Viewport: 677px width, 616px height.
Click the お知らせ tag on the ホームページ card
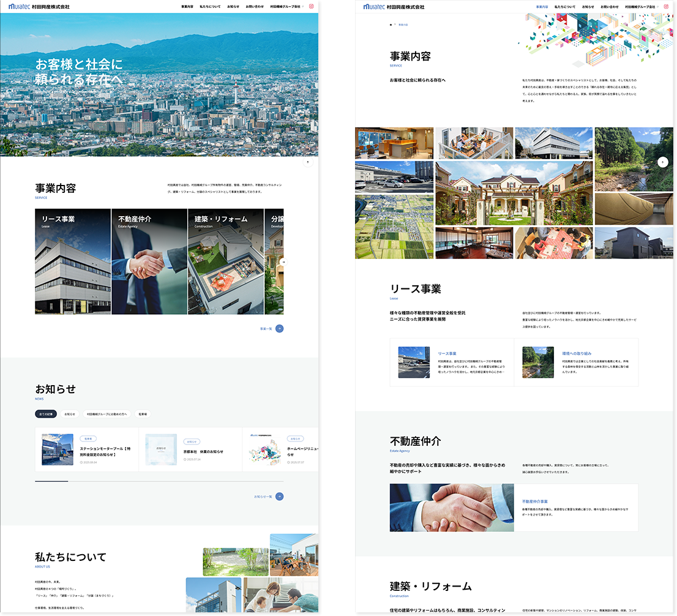(295, 438)
